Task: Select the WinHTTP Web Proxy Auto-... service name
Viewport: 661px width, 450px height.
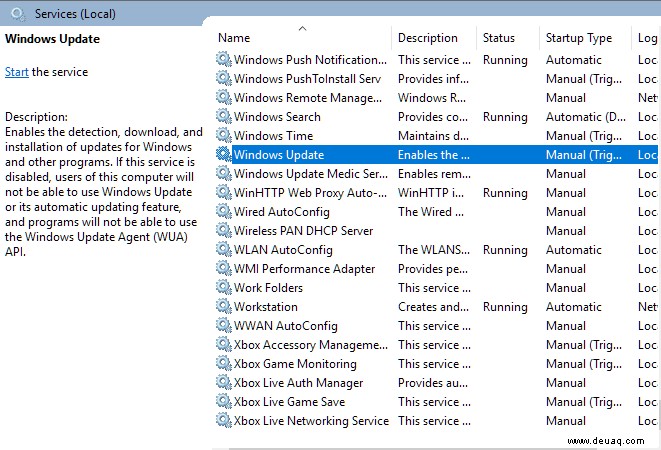Action: coord(310,193)
